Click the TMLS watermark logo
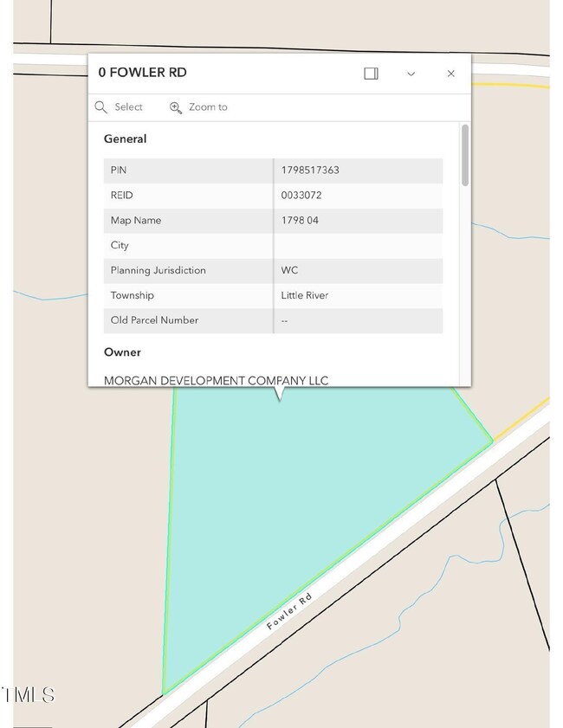The width and height of the screenshot is (563, 728). coord(28,694)
